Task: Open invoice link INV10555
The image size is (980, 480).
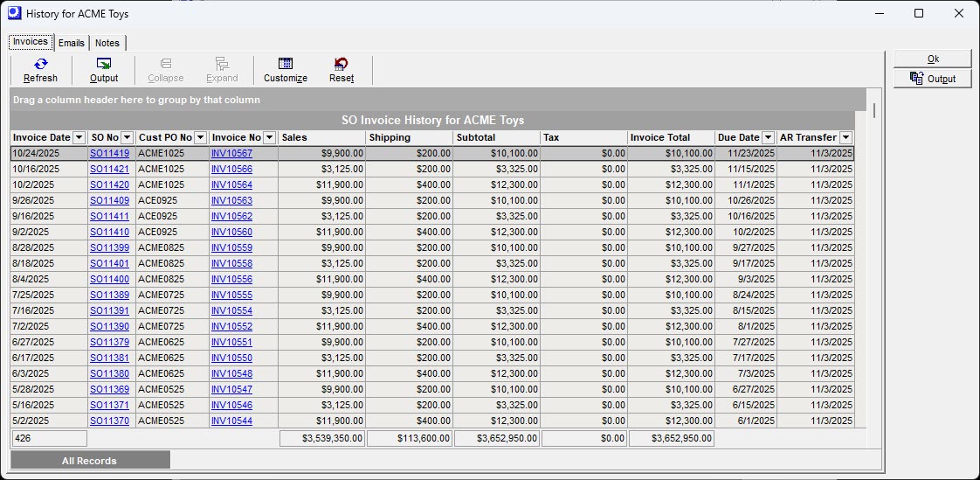Action: click(231, 295)
